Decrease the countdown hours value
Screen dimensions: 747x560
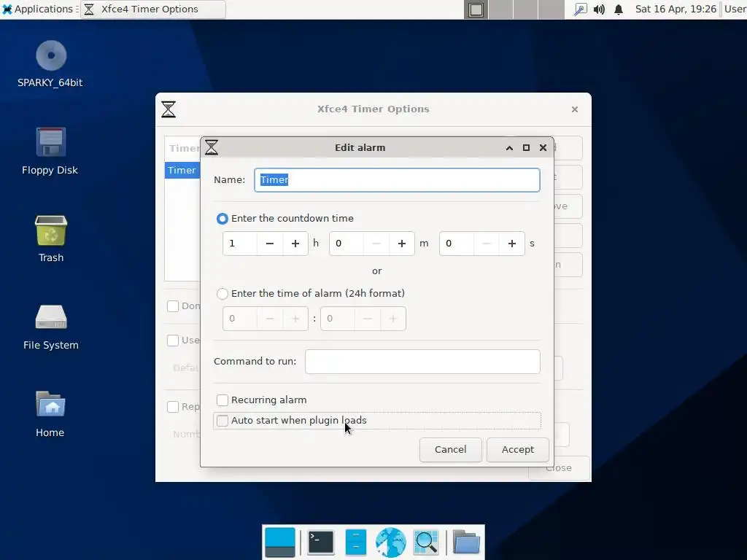click(x=270, y=244)
